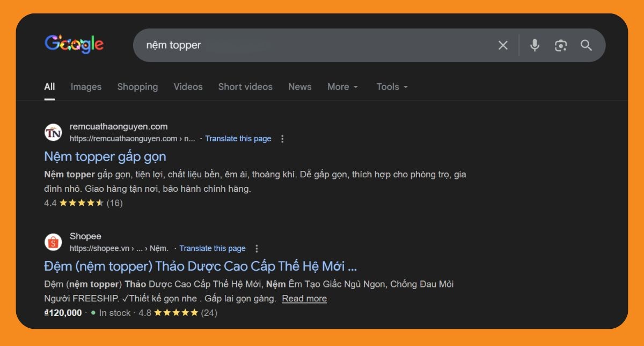Click the Google logo to return home
Viewport: 644px width, 346px height.
pos(74,45)
